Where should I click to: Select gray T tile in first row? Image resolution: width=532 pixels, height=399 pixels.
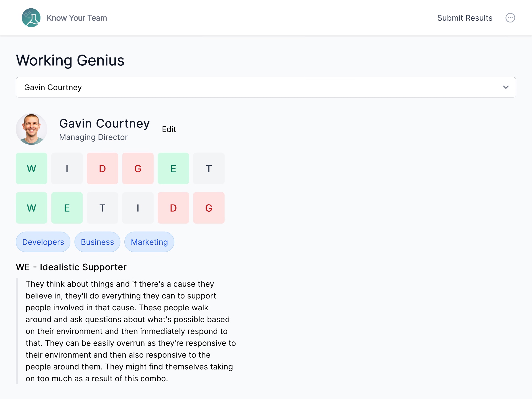click(209, 168)
